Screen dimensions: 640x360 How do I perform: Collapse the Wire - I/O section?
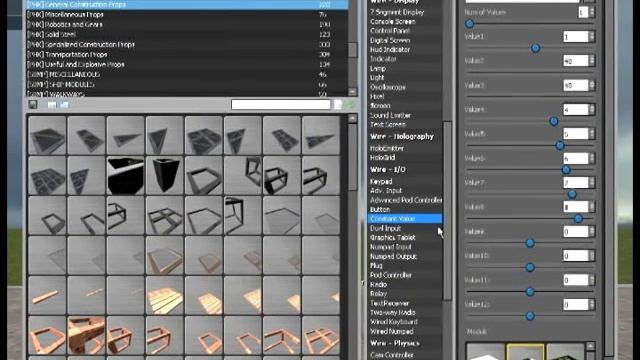388,169
